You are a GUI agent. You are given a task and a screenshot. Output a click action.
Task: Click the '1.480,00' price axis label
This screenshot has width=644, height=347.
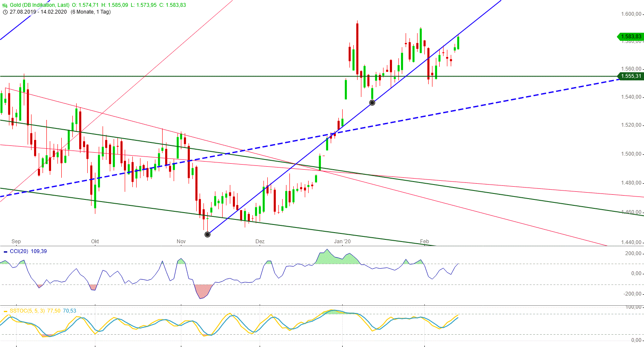coord(631,183)
